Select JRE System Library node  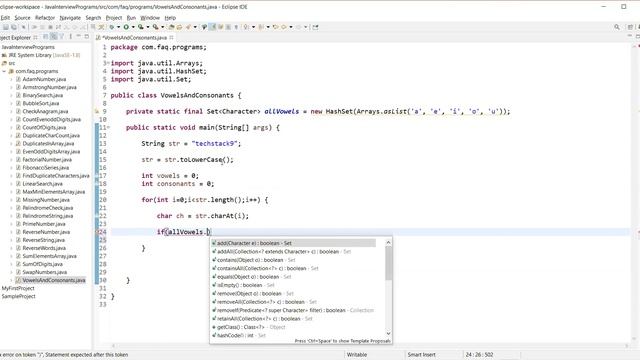[x=44, y=55]
